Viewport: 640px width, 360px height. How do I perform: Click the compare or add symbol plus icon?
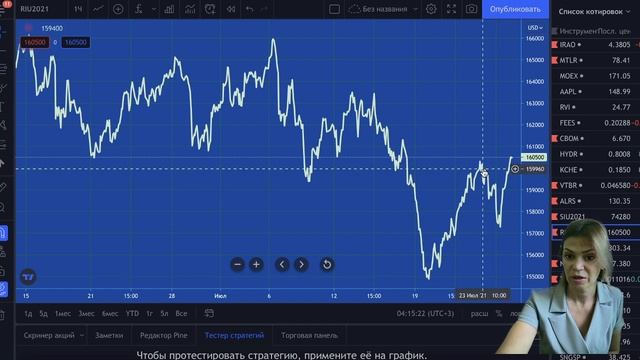(118, 9)
